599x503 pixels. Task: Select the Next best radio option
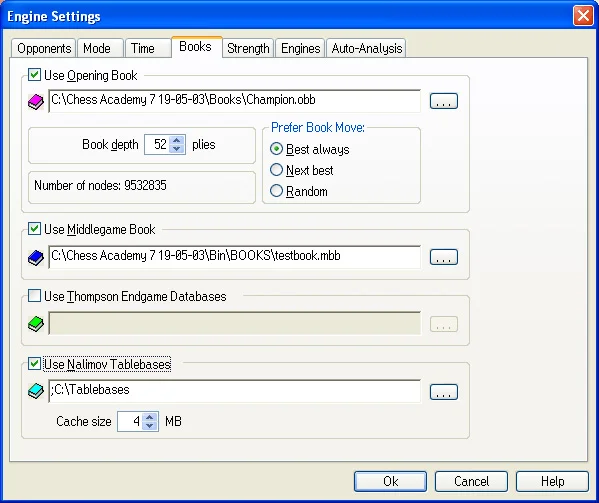tap(276, 170)
